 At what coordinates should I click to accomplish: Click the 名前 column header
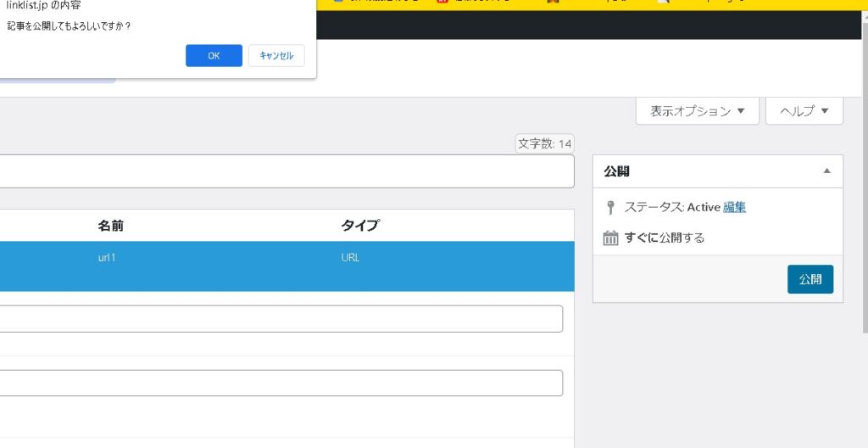[x=116, y=226]
